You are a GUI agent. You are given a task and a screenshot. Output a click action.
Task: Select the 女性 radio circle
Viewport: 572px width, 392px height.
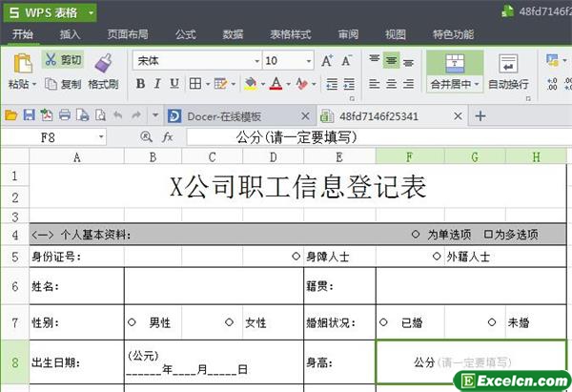pos(229,322)
